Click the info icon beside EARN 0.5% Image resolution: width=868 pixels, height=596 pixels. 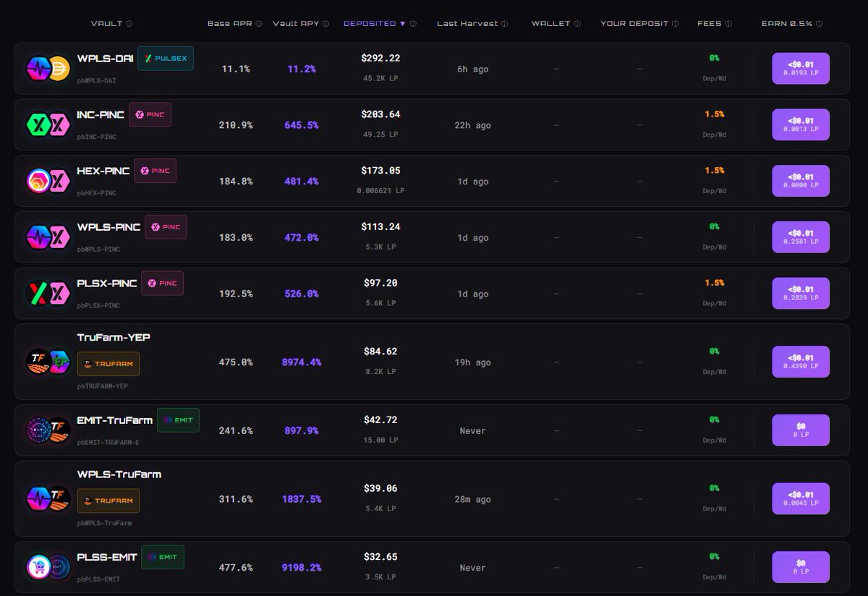[820, 24]
